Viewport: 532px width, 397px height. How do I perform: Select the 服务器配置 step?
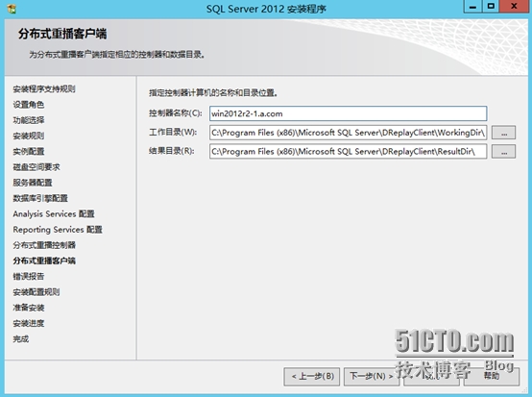point(33,183)
